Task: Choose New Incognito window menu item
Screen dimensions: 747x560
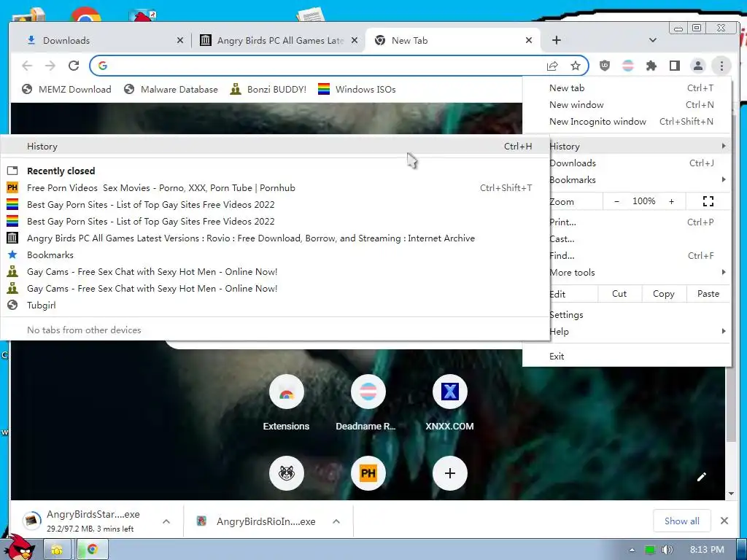Action: (627, 122)
